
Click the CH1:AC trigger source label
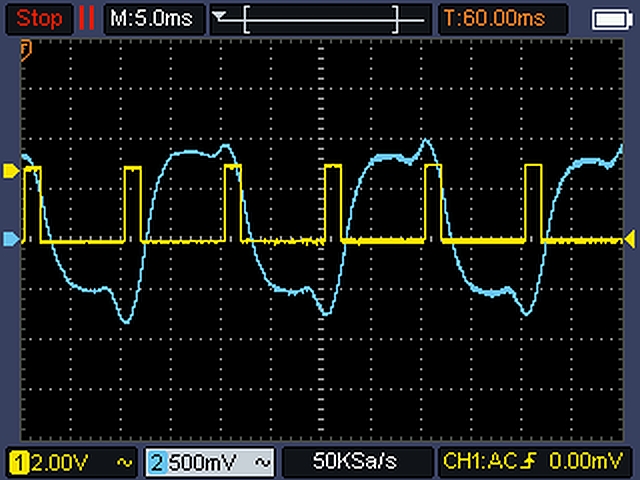(x=480, y=461)
